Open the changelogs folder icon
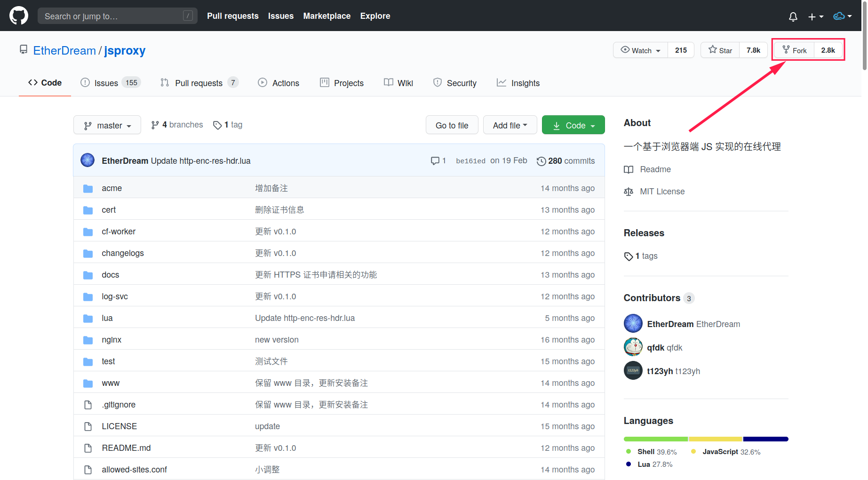The width and height of the screenshot is (868, 480). (x=88, y=253)
